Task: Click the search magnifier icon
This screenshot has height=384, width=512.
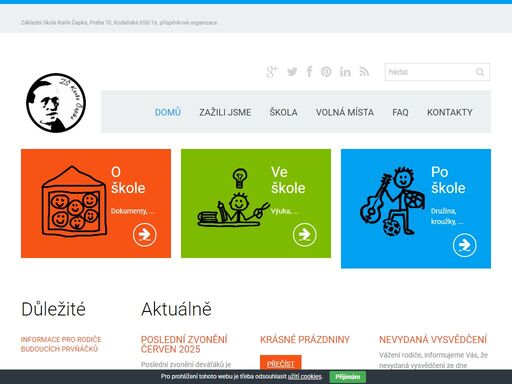Action: pyautogui.click(x=480, y=72)
